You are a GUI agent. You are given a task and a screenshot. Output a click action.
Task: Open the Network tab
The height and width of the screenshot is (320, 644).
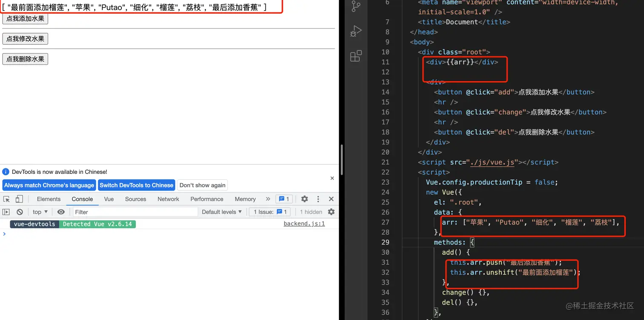point(168,199)
